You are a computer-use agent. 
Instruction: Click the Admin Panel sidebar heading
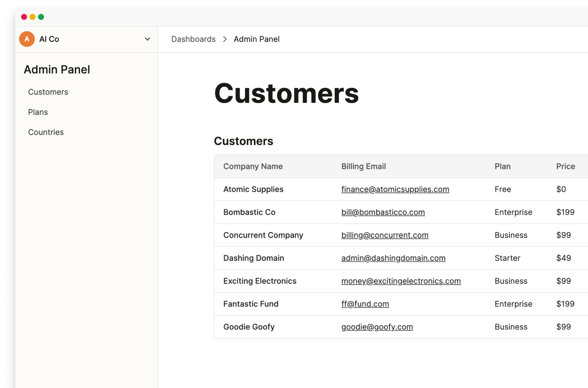pyautogui.click(x=57, y=69)
